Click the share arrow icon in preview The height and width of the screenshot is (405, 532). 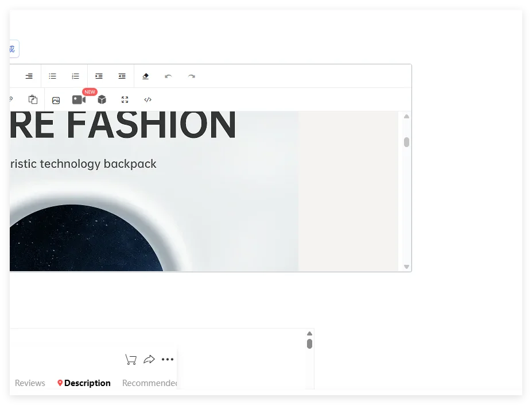tap(149, 360)
